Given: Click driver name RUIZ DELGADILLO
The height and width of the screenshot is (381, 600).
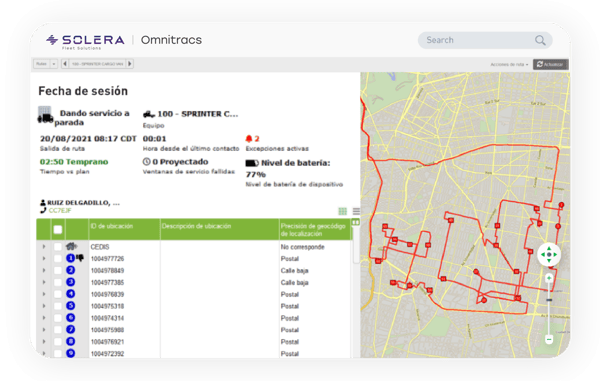Looking at the screenshot, I should point(83,203).
